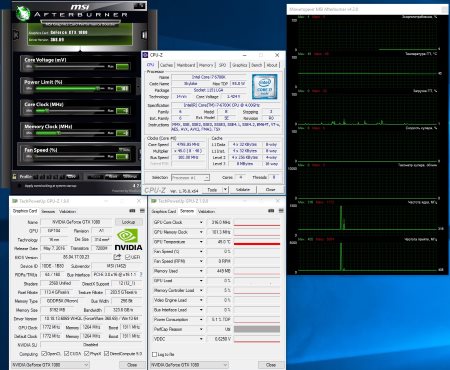Click the Power Limit value box

coord(122,89)
